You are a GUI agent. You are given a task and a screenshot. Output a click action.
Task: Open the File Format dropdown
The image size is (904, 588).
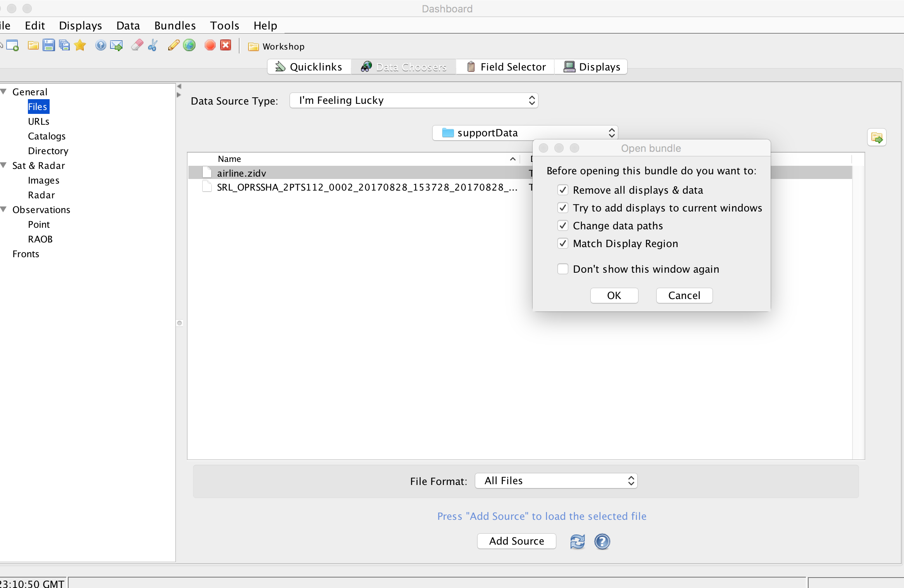[556, 481]
